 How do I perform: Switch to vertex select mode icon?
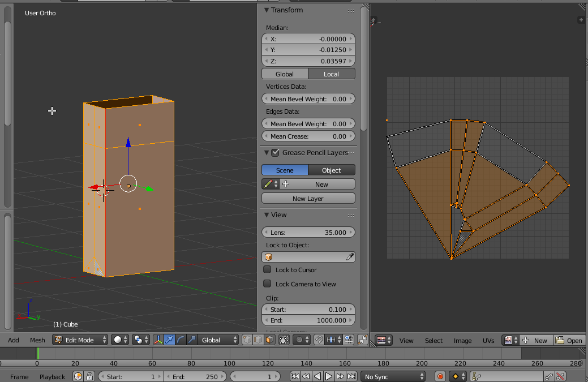click(247, 340)
